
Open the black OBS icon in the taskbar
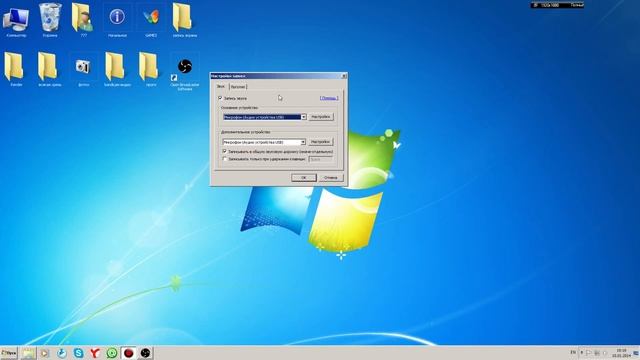click(x=145, y=353)
